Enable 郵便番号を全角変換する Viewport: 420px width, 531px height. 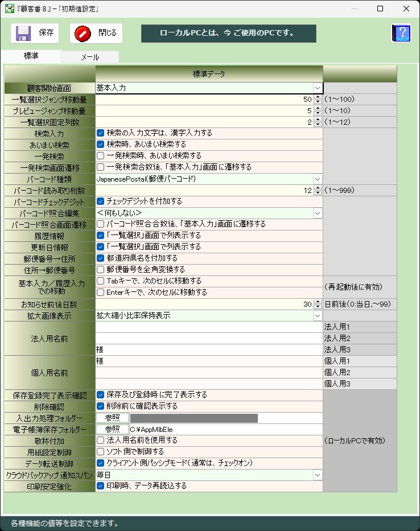[100, 270]
